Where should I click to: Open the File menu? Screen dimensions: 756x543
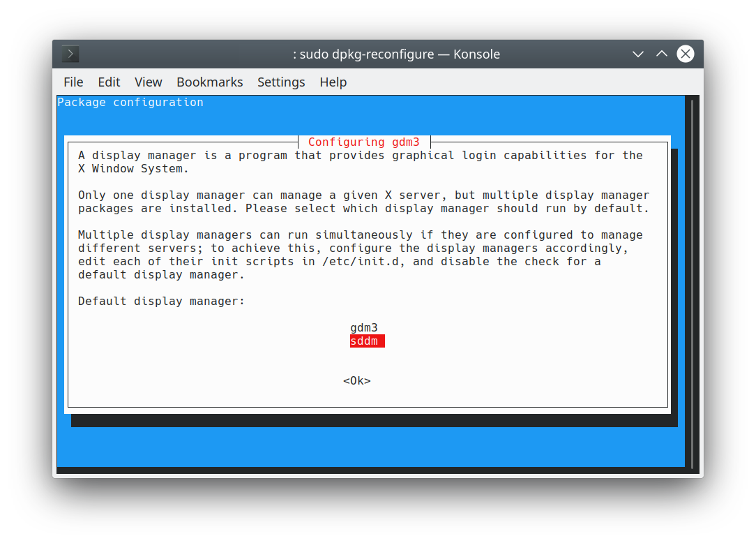(73, 82)
